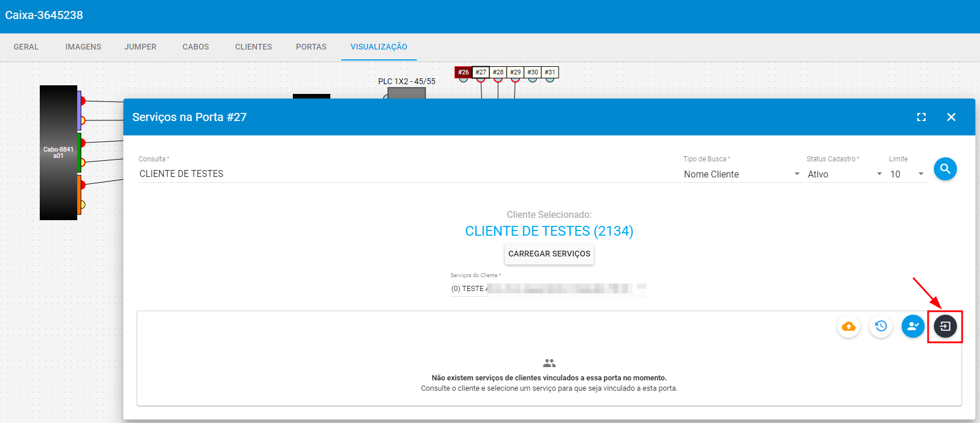Click the blue user check icon
The height and width of the screenshot is (423, 980).
(x=913, y=327)
